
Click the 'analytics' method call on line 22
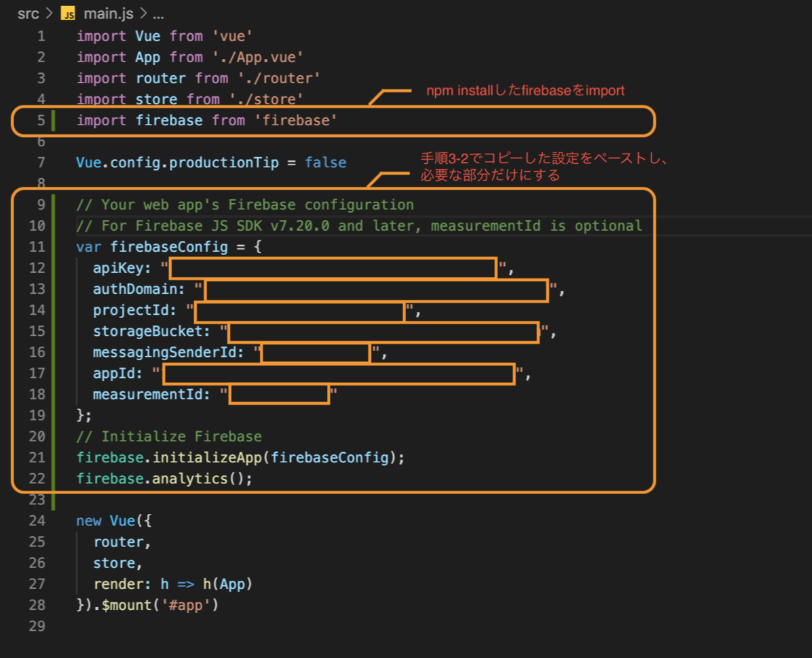(190, 479)
